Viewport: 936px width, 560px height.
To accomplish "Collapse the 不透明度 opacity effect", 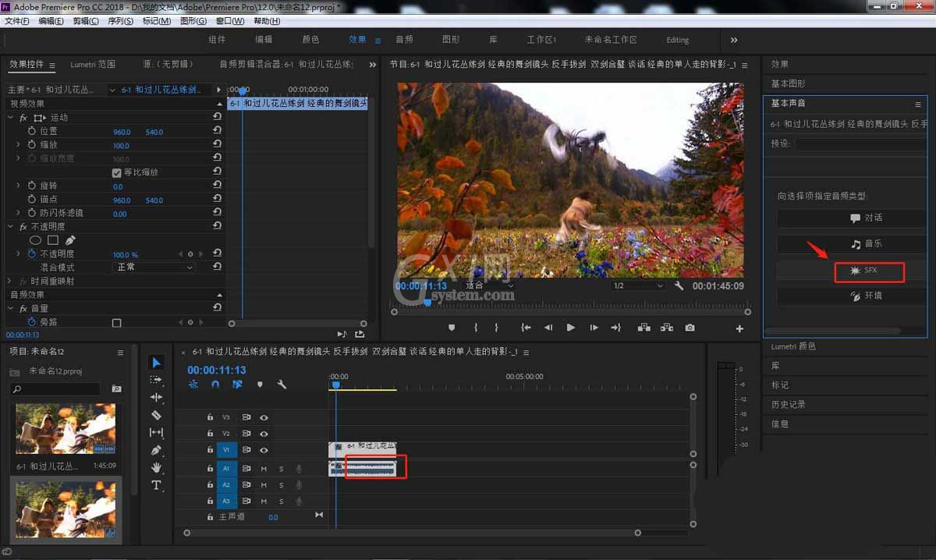I will tap(11, 226).
